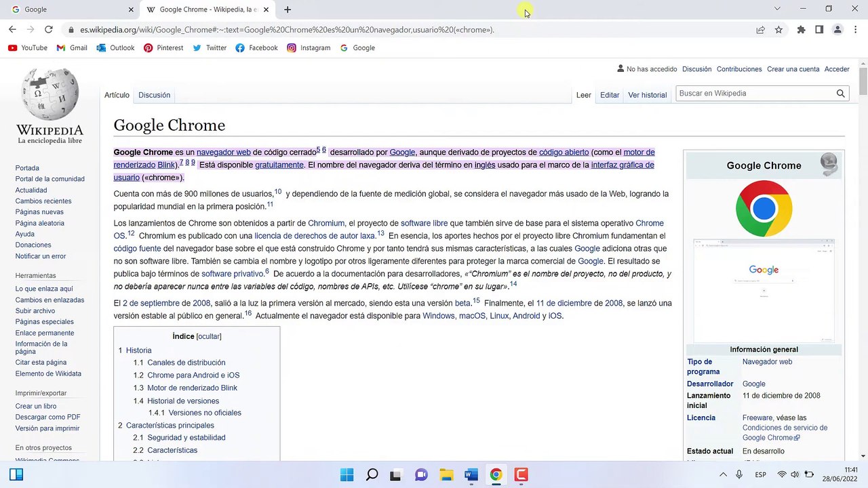
Task: Select the Artículo tab
Action: 117,95
